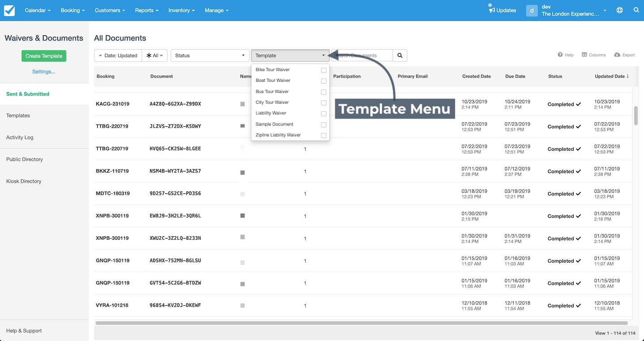Open the Date: Updated filter dropdown

click(x=118, y=55)
